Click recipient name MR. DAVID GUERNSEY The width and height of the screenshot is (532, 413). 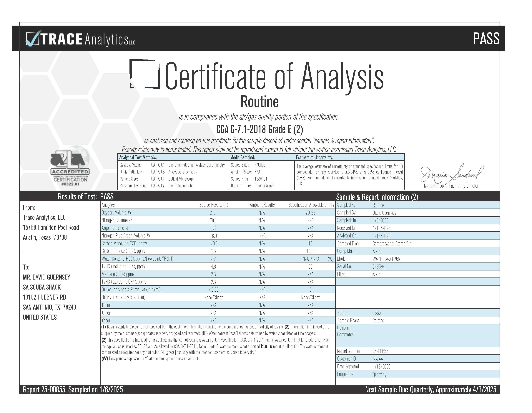46,277
